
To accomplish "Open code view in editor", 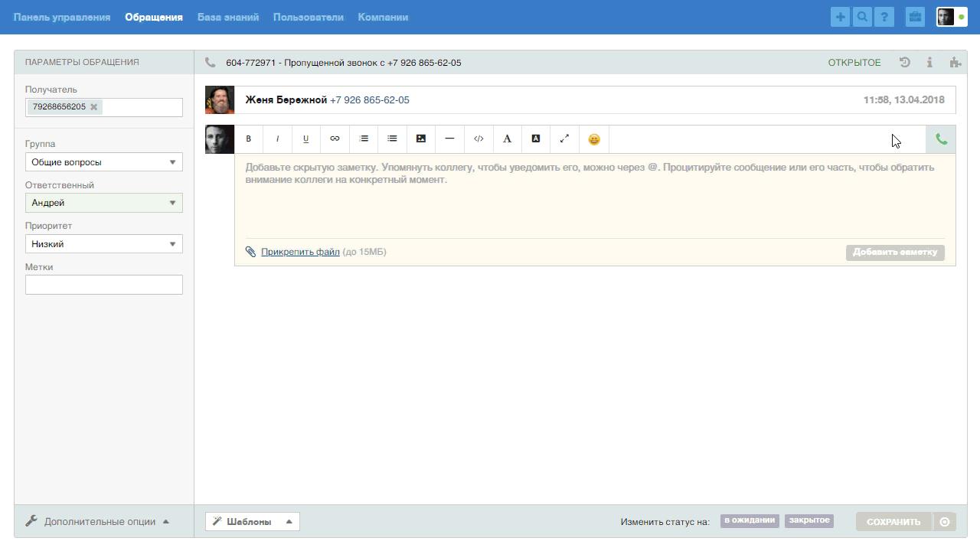I will [479, 139].
